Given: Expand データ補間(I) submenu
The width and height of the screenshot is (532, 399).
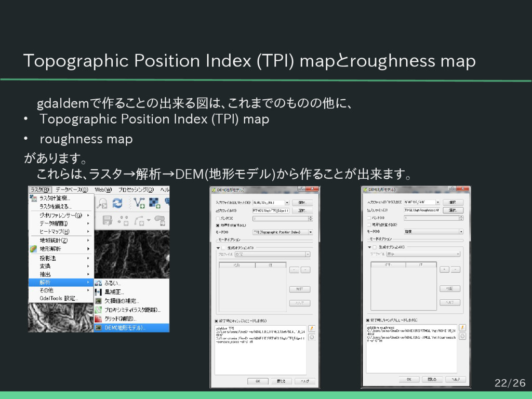Looking at the screenshot, I should [x=61, y=223].
